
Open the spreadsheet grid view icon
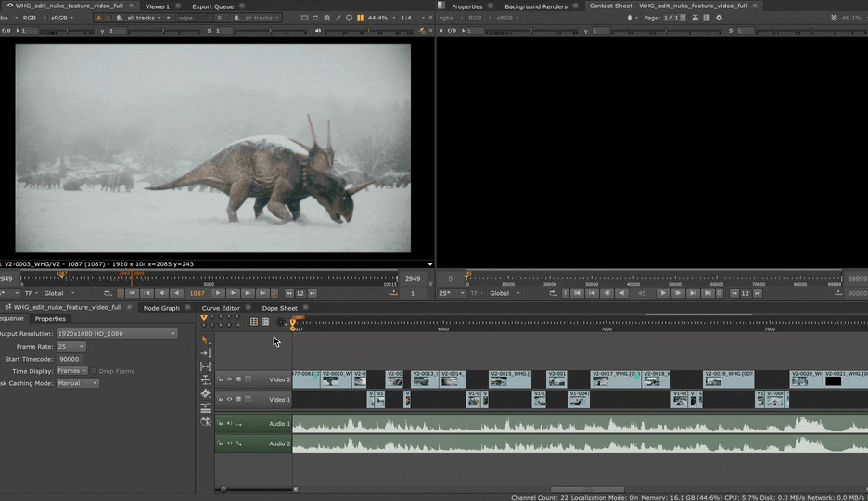[x=253, y=322]
